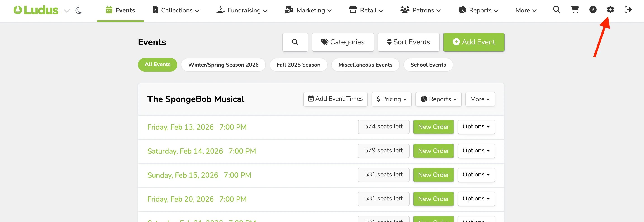Open the Sunday, Feb 15, 2026 showtime
Image resolution: width=644 pixels, height=222 pixels.
click(199, 175)
